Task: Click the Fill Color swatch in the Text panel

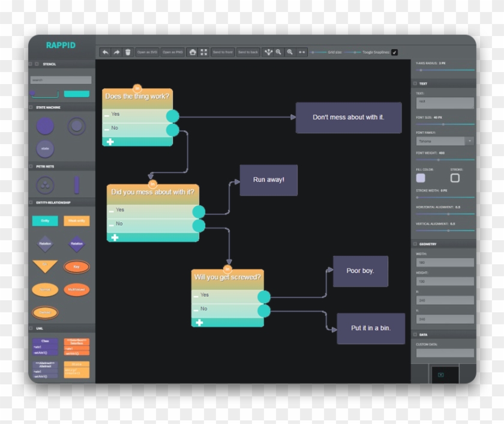Action: 421,177
